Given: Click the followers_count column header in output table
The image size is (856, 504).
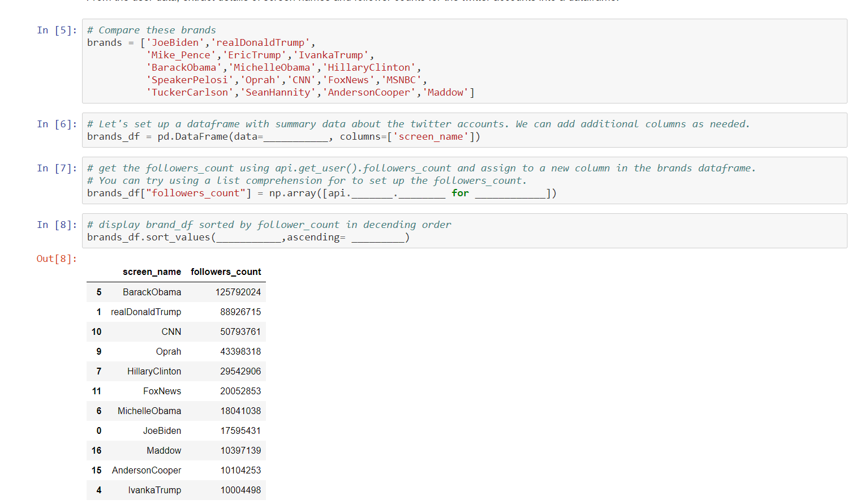Looking at the screenshot, I should 226,272.
